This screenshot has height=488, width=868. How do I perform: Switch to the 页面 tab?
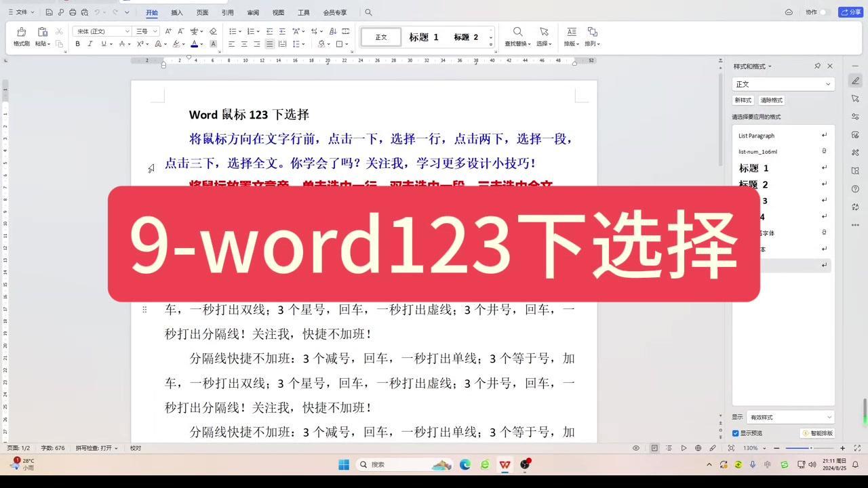point(202,12)
